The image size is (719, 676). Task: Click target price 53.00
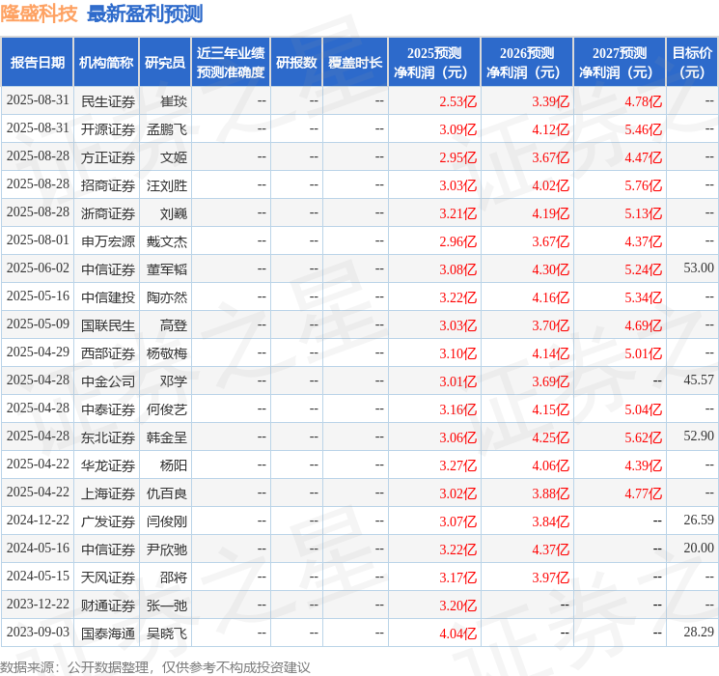(698, 268)
